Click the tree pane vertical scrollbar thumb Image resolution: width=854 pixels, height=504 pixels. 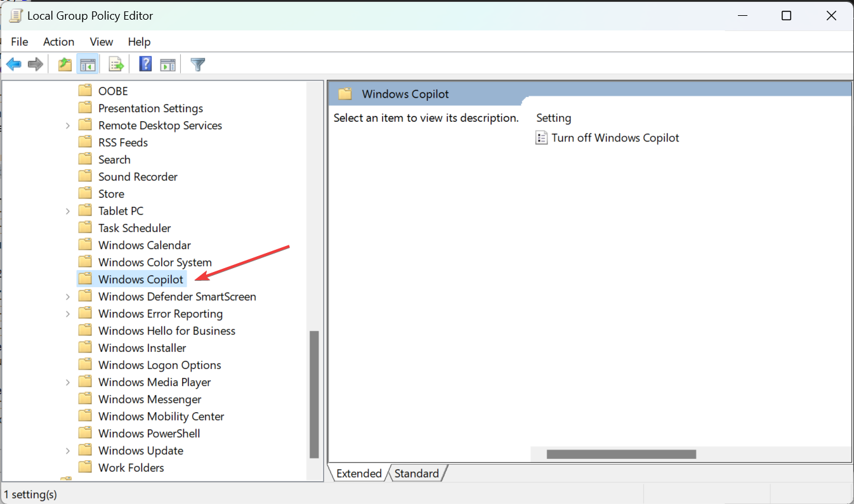pyautogui.click(x=314, y=394)
